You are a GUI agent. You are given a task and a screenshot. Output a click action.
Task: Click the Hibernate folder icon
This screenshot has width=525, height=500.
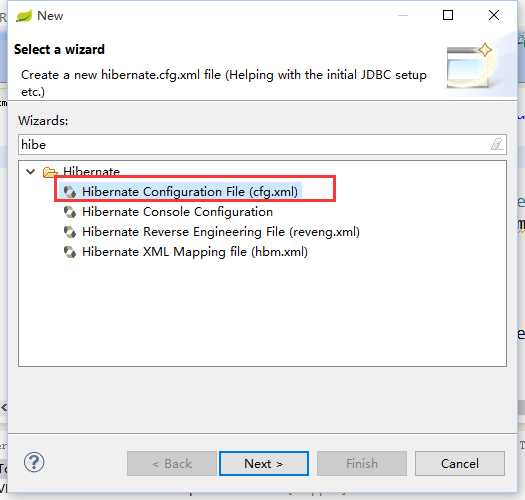pos(50,172)
